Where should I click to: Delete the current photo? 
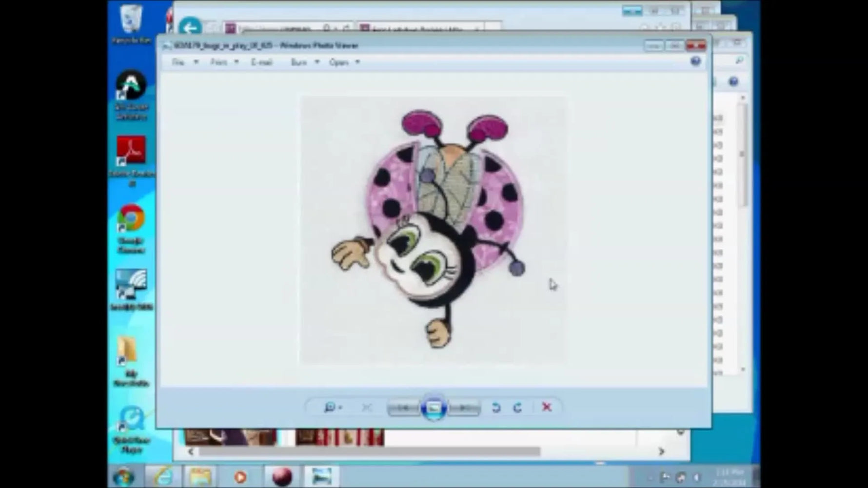(547, 408)
